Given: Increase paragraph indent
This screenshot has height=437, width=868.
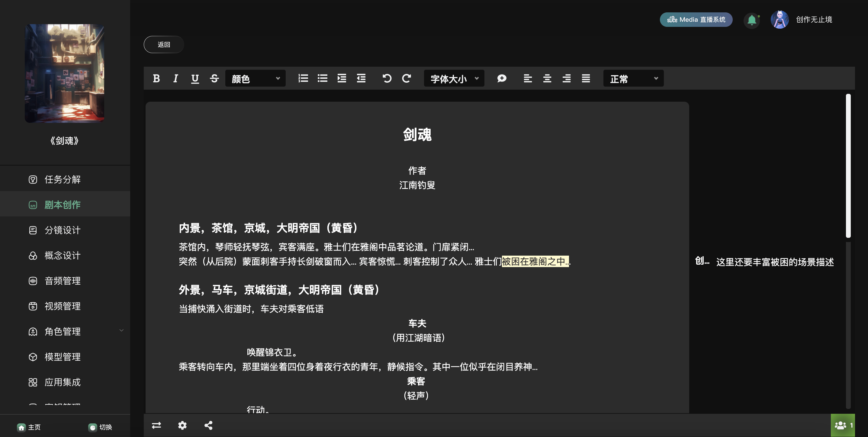Looking at the screenshot, I should tap(342, 78).
